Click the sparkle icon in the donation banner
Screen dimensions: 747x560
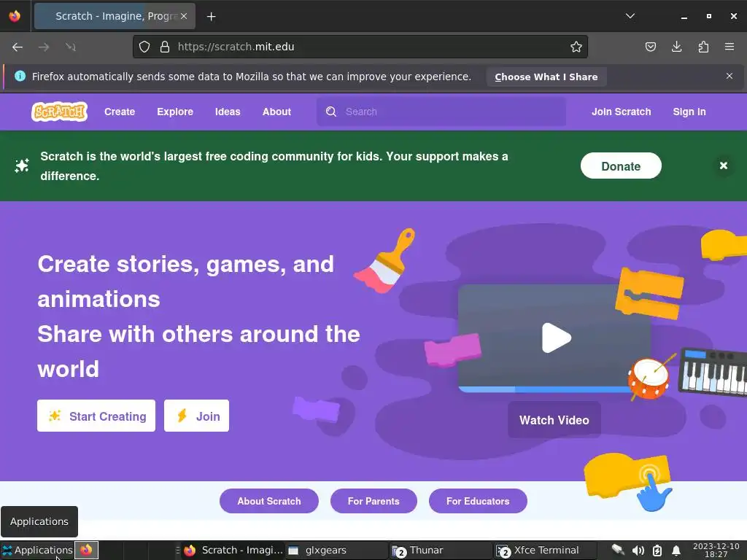tap(21, 166)
